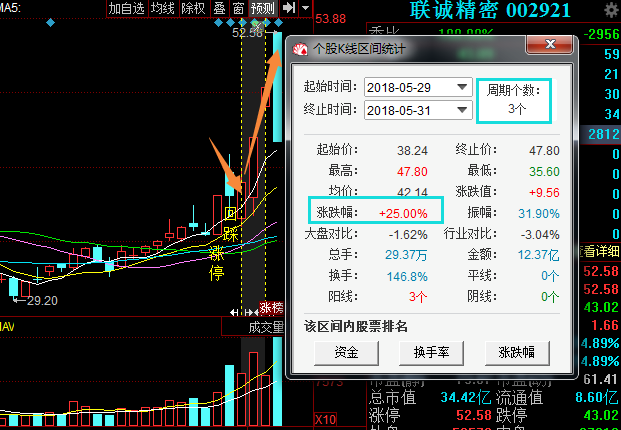Click the stock title 联诚精密 002921
Screen dimensions: 621x430
coord(490,10)
